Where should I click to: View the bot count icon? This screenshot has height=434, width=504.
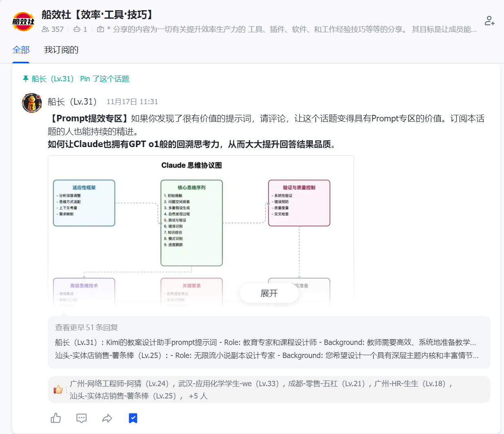(x=77, y=29)
